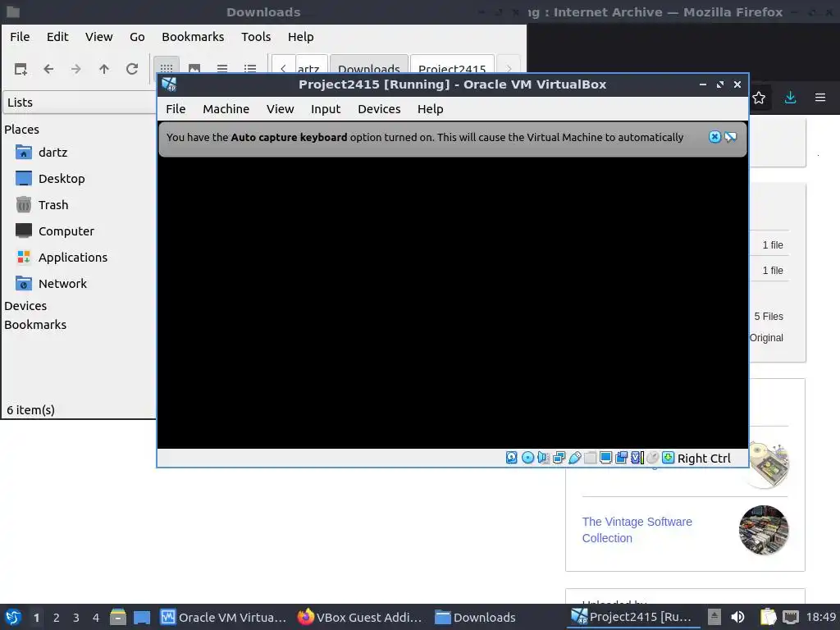Open the Firefox downloads panel

coord(790,98)
